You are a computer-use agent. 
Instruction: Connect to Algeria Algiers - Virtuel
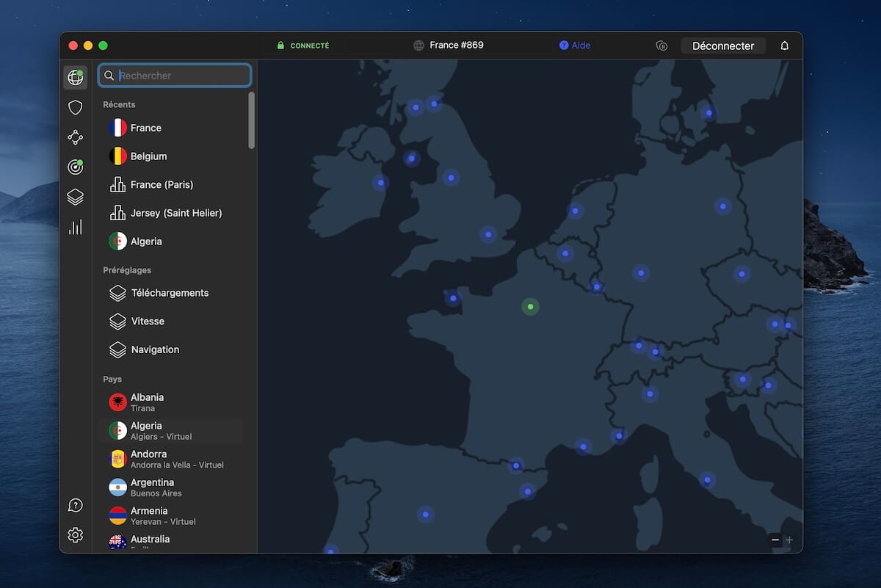170,431
